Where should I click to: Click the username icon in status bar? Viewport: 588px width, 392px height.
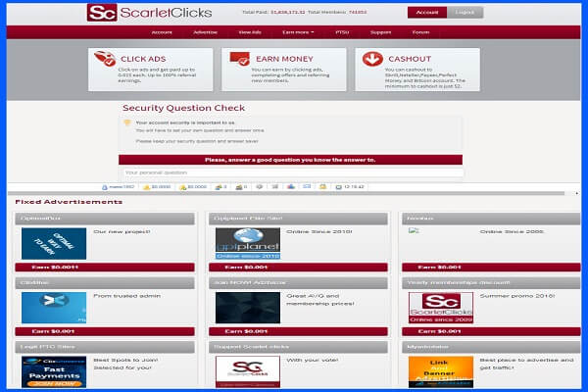(x=106, y=186)
